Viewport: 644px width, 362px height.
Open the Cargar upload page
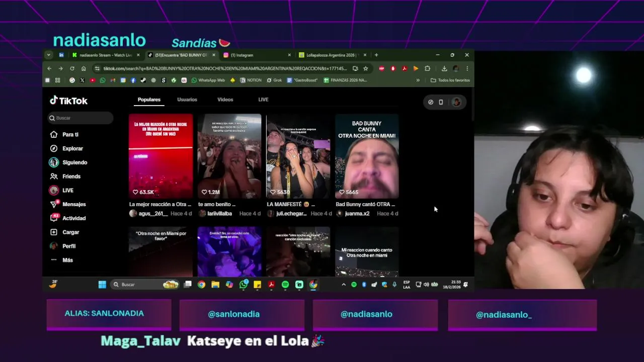click(x=64, y=232)
